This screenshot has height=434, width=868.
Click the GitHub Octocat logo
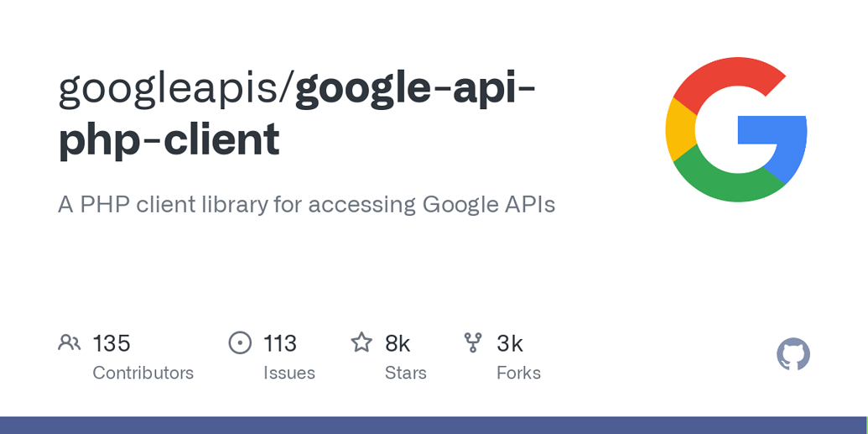[793, 354]
